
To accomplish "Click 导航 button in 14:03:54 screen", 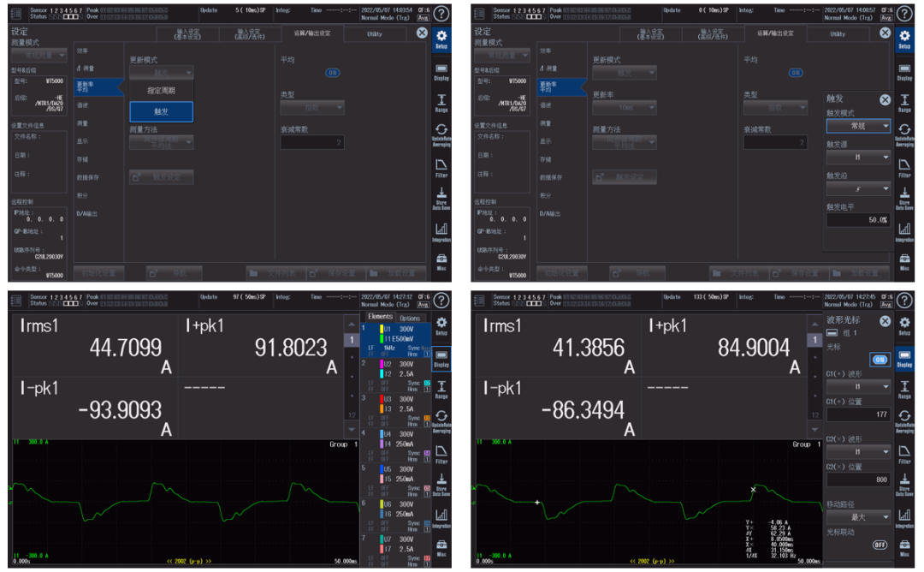I will point(174,273).
